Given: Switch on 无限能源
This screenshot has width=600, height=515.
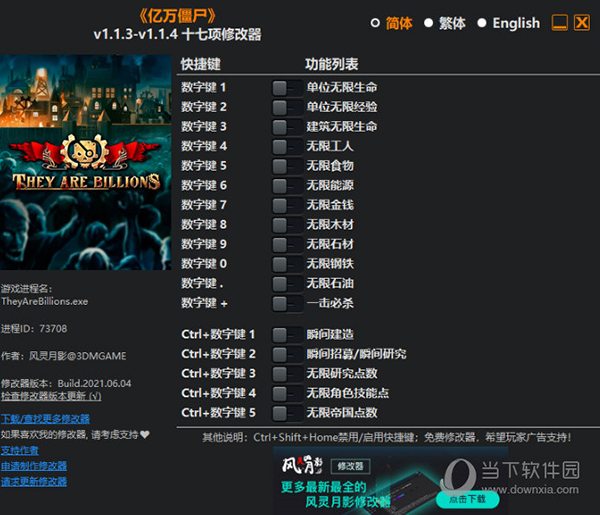Looking at the screenshot, I should (287, 186).
